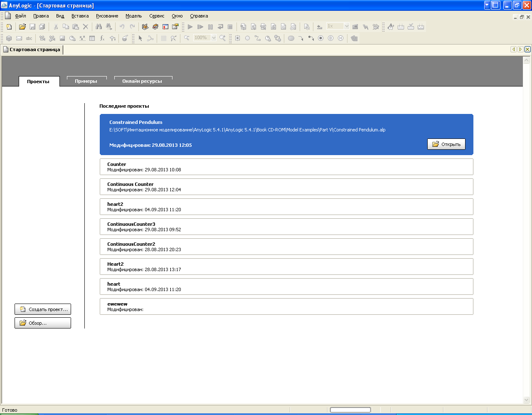Select Heart2 modified 28.08.2013 13:17 project

coord(286,267)
